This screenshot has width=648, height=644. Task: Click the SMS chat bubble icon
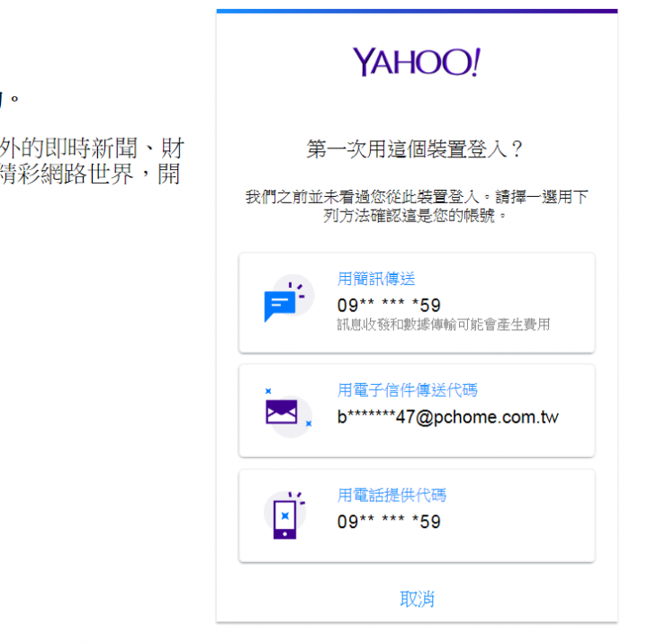[x=289, y=299]
